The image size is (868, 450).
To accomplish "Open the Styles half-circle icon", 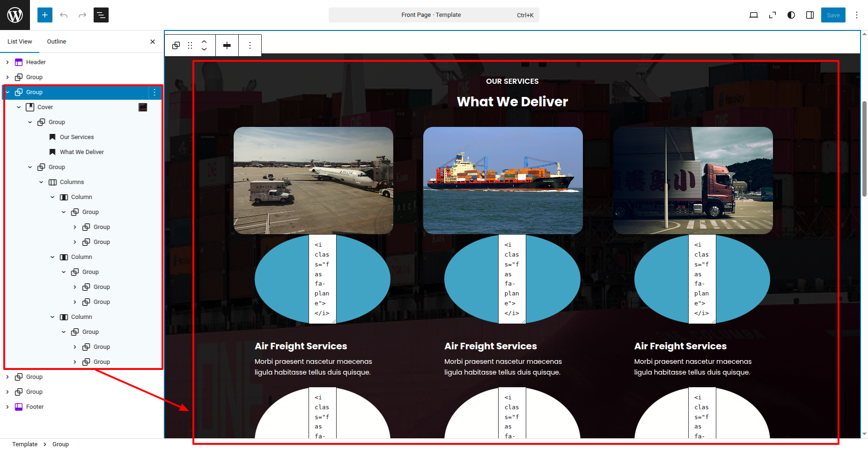I will pos(791,15).
